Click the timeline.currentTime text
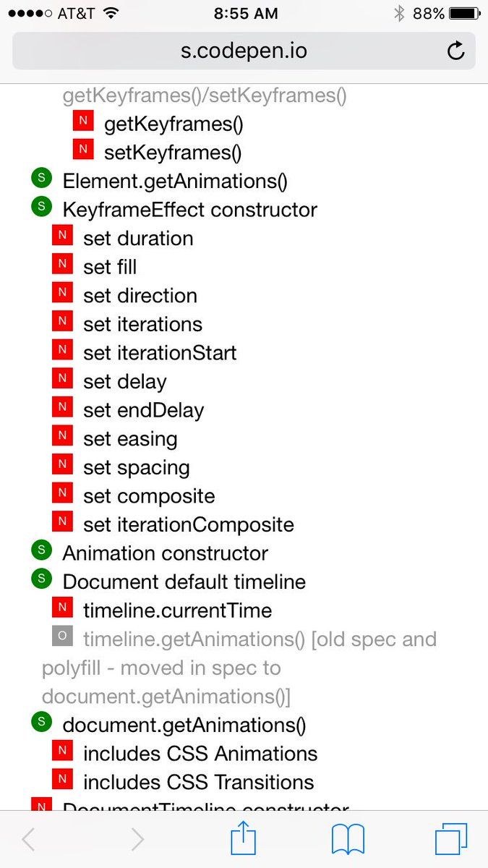 177,610
